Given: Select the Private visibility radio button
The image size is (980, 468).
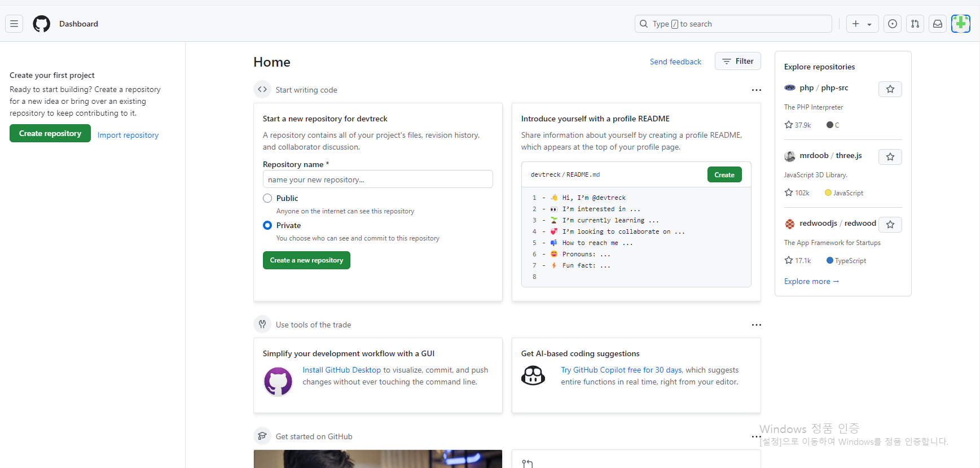Looking at the screenshot, I should 267,225.
